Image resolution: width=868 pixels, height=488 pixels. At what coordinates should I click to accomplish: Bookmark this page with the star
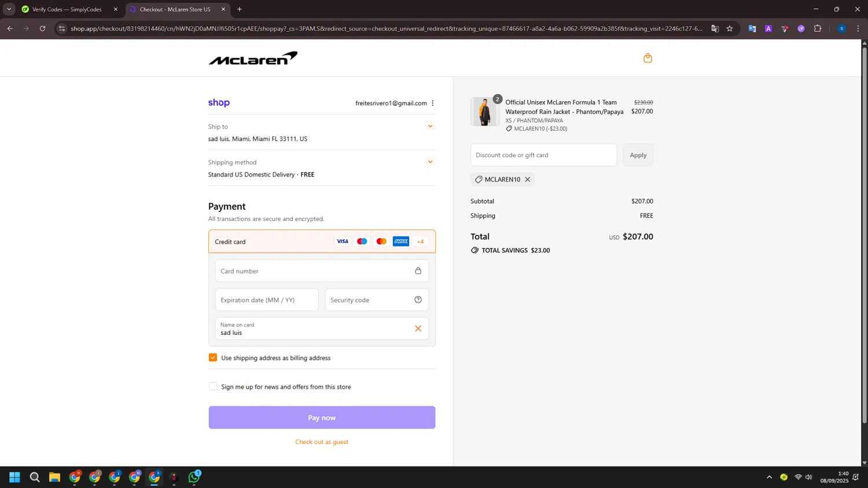click(730, 28)
